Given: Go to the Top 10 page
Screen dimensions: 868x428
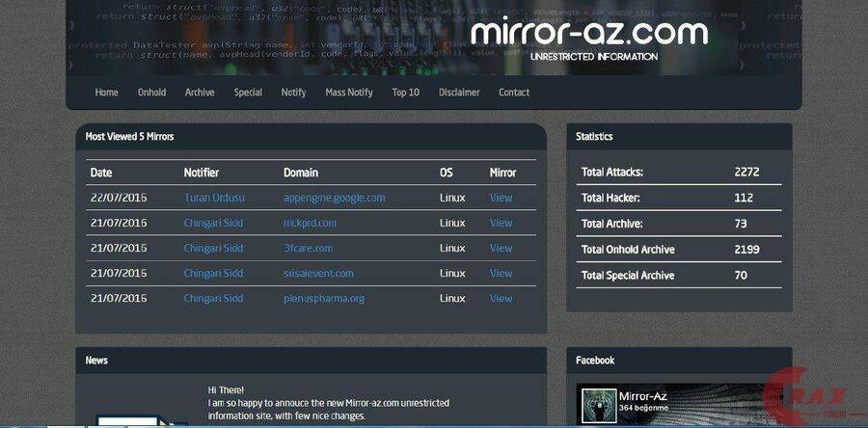Looking at the screenshot, I should 406,93.
